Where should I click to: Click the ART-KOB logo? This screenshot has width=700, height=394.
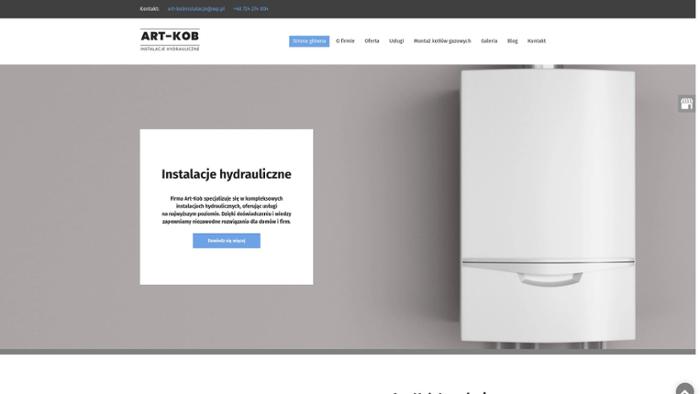click(x=170, y=40)
